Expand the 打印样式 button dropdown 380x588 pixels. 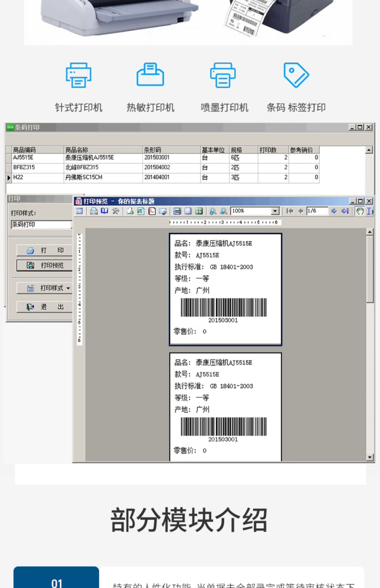click(x=68, y=288)
